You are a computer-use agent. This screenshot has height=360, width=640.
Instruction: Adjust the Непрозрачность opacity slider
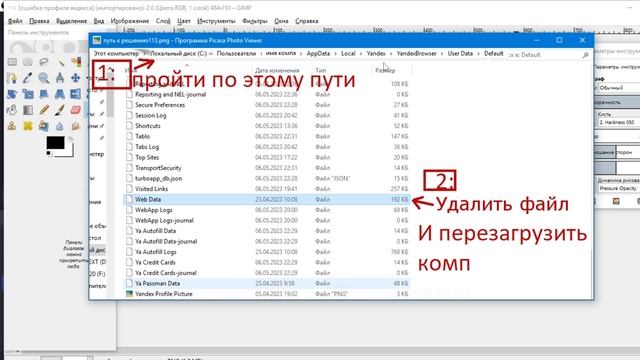(617, 102)
